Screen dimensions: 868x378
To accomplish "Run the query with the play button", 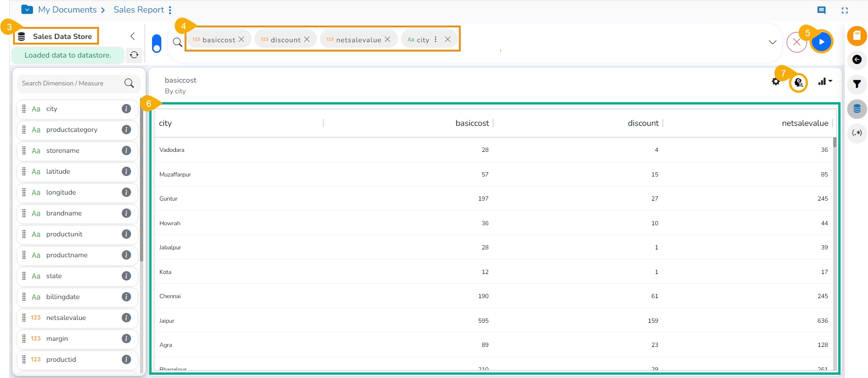I will coord(822,42).
